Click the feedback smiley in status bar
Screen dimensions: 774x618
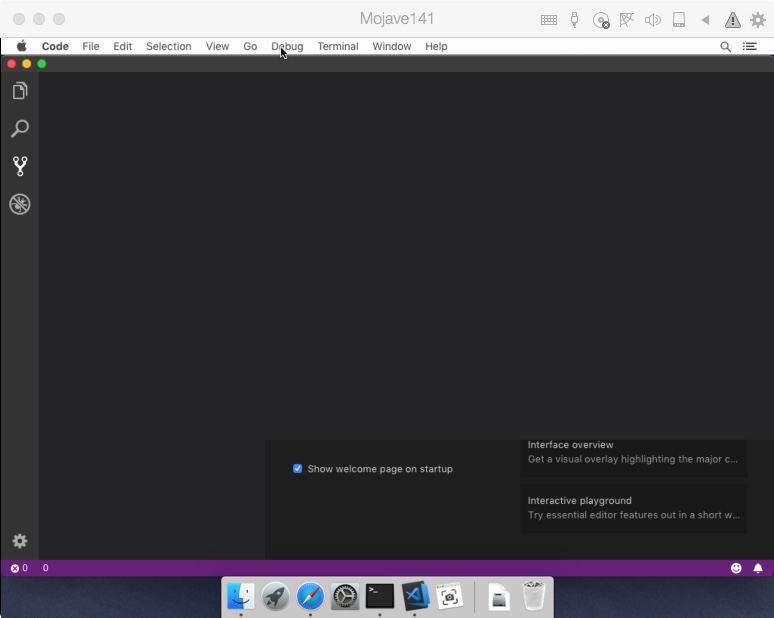(736, 568)
